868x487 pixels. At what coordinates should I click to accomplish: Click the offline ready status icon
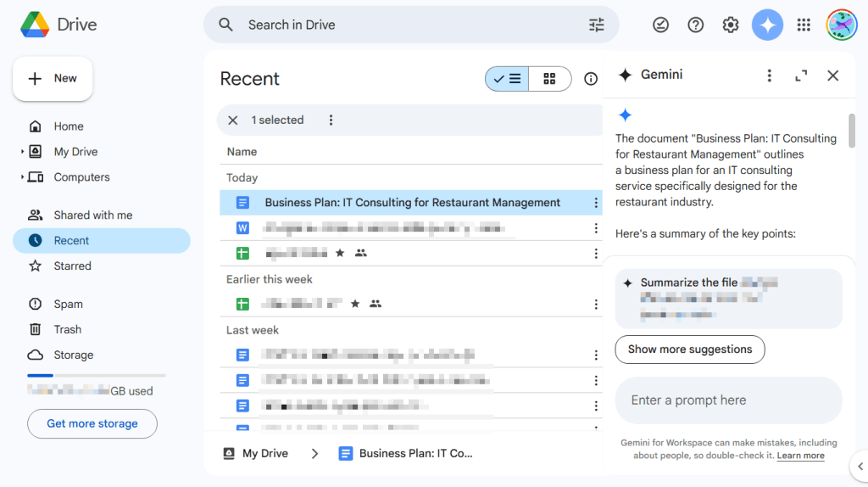coord(661,25)
